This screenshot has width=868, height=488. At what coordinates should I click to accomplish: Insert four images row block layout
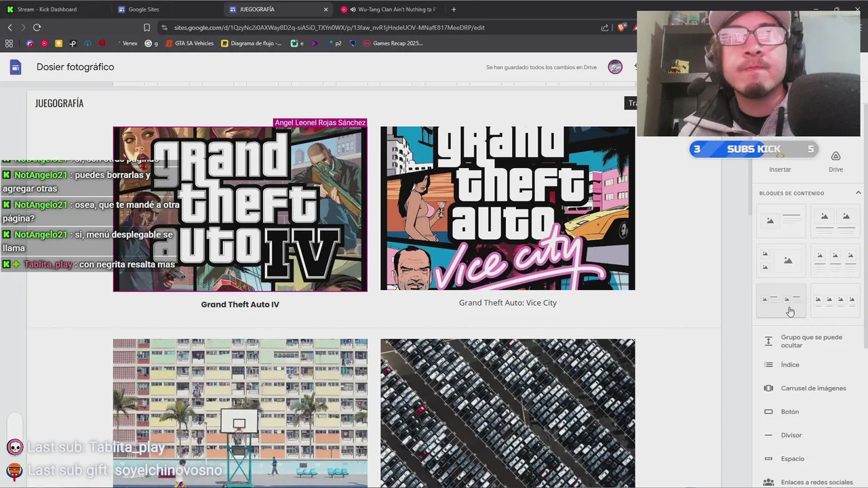click(835, 300)
